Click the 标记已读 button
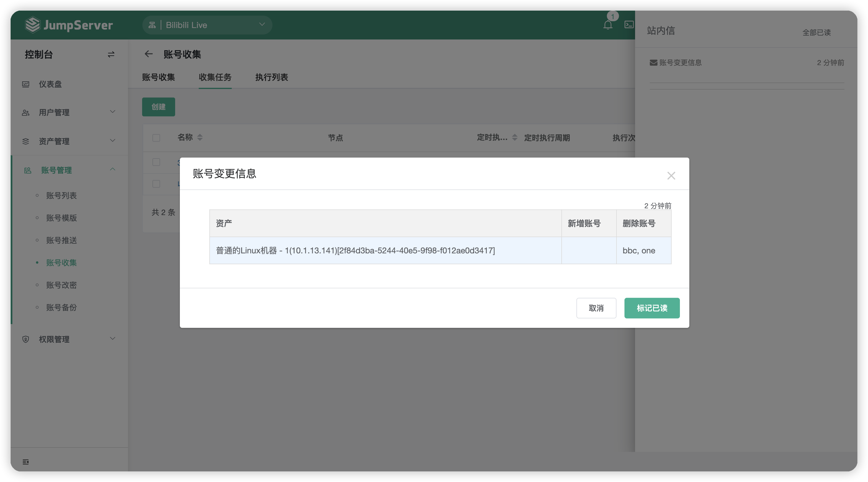The image size is (868, 482). tap(652, 308)
